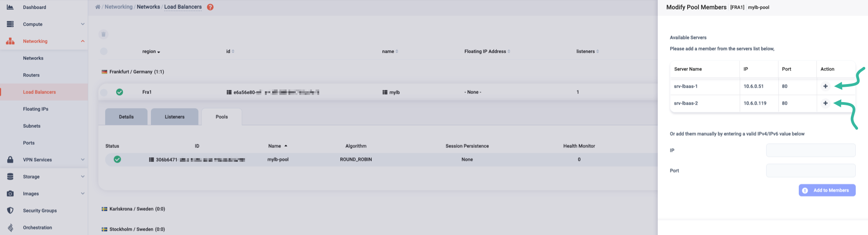Click the trash delete icon

pyautogui.click(x=104, y=34)
